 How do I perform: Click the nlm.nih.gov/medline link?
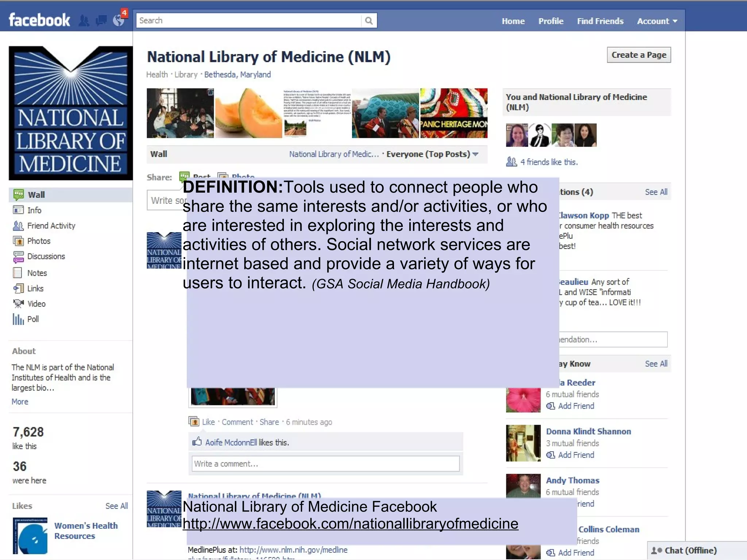293,550
